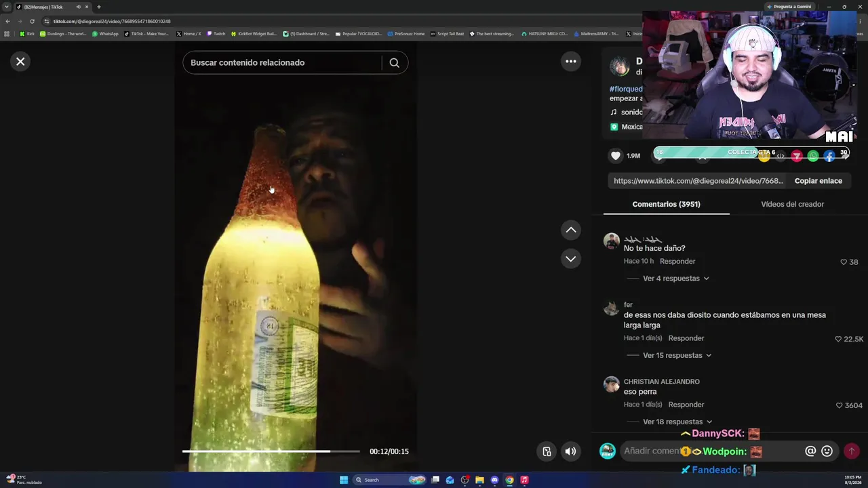Image resolution: width=868 pixels, height=488 pixels.
Task: Like fer's comment with 22.5K likes
Action: [838, 339]
